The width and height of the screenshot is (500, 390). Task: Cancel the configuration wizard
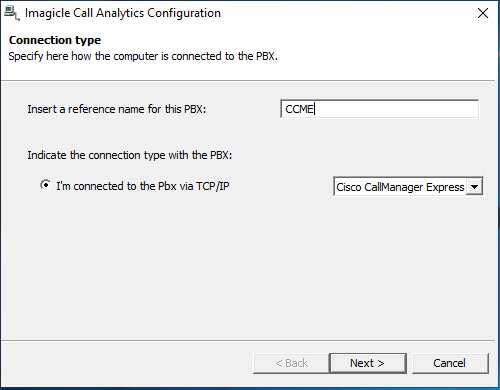[450, 363]
